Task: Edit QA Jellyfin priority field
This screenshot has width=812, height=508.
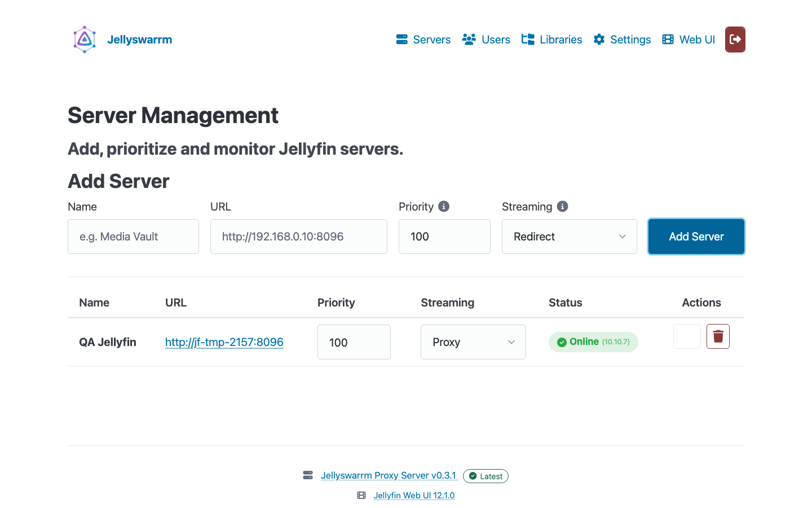Action: tap(354, 342)
